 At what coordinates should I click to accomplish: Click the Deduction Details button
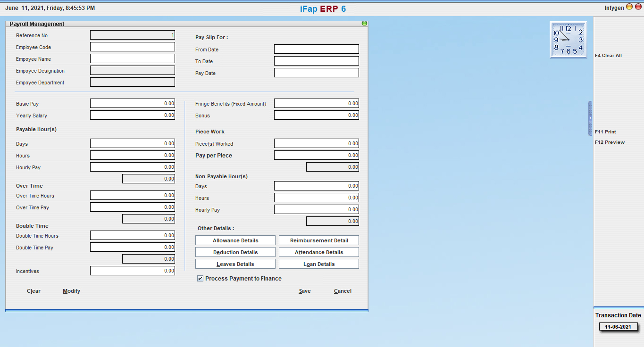coord(235,252)
